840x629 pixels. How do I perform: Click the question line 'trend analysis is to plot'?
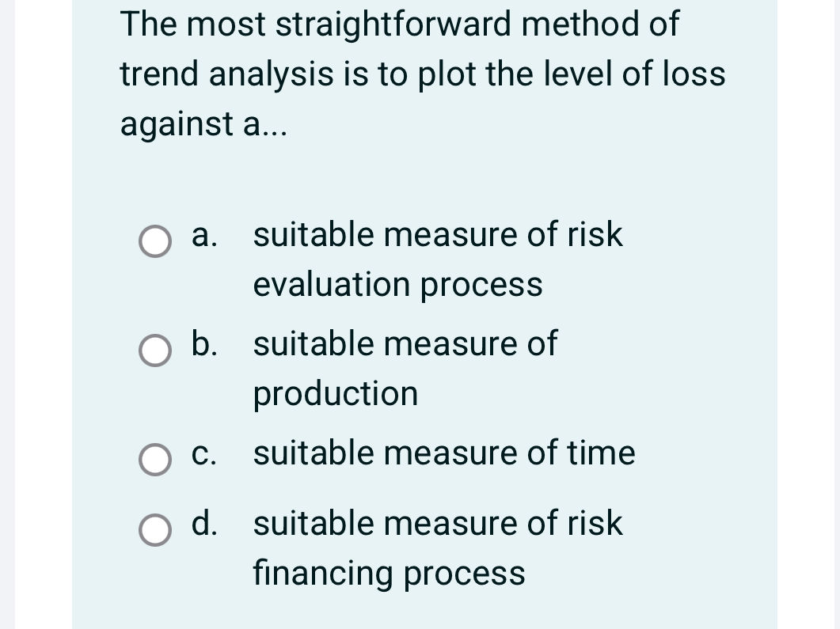point(298,74)
